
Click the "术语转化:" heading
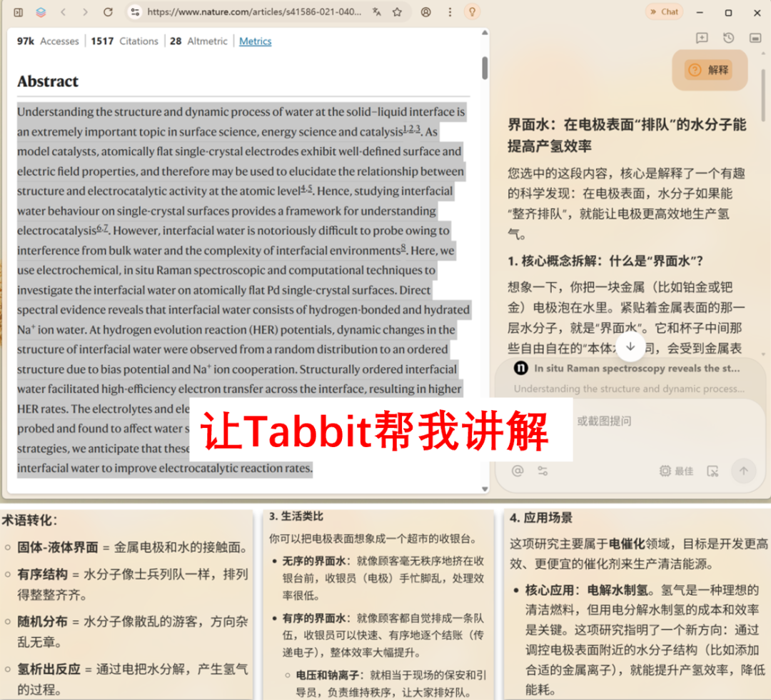[x=29, y=521]
